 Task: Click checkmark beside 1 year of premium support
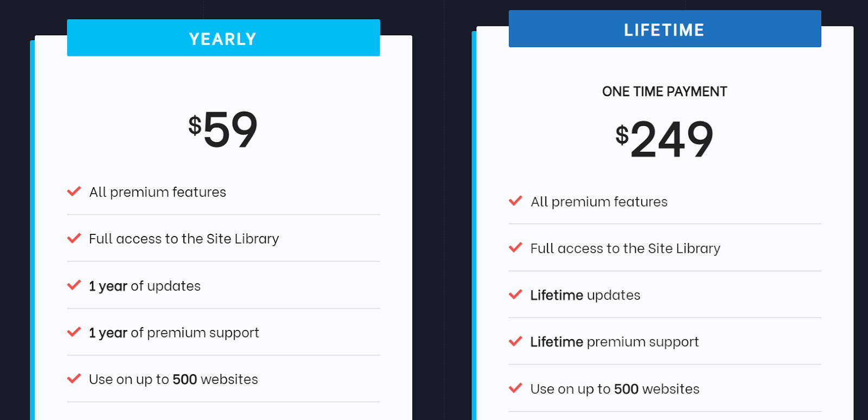74,332
